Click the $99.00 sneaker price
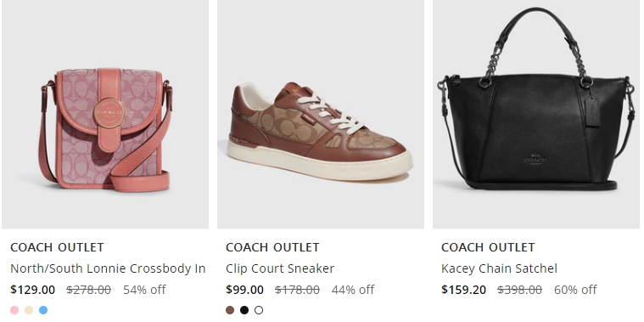This screenshot has width=644, height=322. (244, 290)
